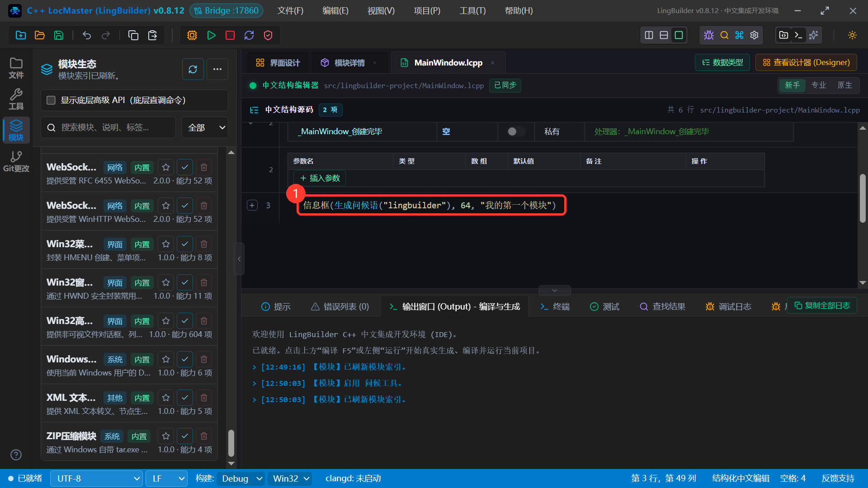Screen dimensions: 868x488
Task: Click the Bridge :17860 badge
Action: pyautogui.click(x=226, y=10)
